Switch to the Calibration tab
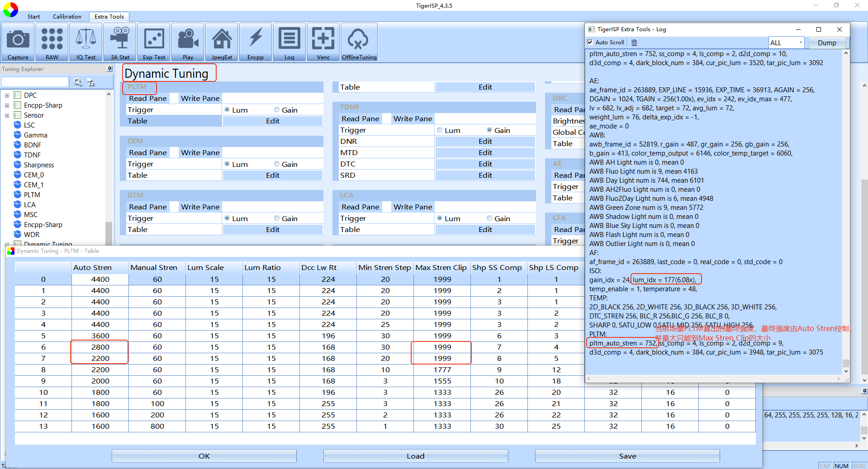Viewport: 868px width, 469px height. (x=67, y=17)
